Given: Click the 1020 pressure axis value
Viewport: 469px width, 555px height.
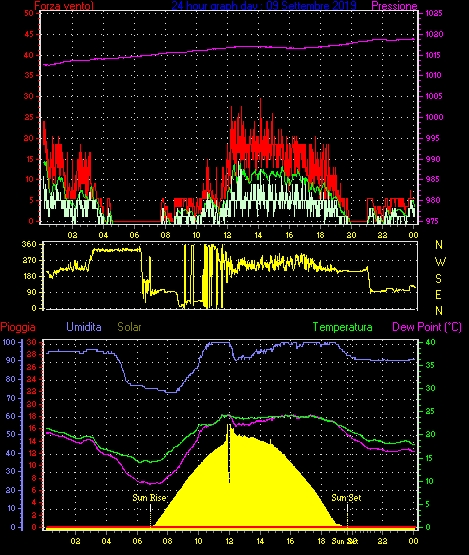Looking at the screenshot, I should tap(434, 34).
